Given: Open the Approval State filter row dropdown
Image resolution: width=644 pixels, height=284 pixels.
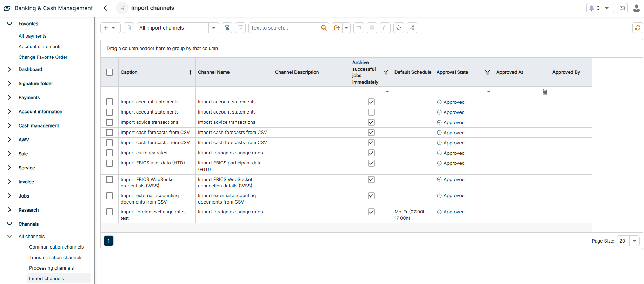Looking at the screenshot, I should 489,92.
